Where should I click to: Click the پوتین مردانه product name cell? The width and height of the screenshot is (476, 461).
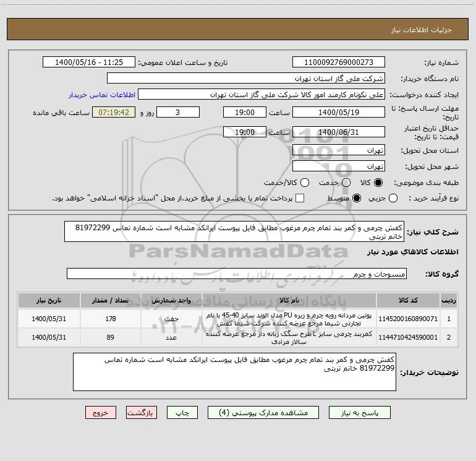click(x=289, y=319)
